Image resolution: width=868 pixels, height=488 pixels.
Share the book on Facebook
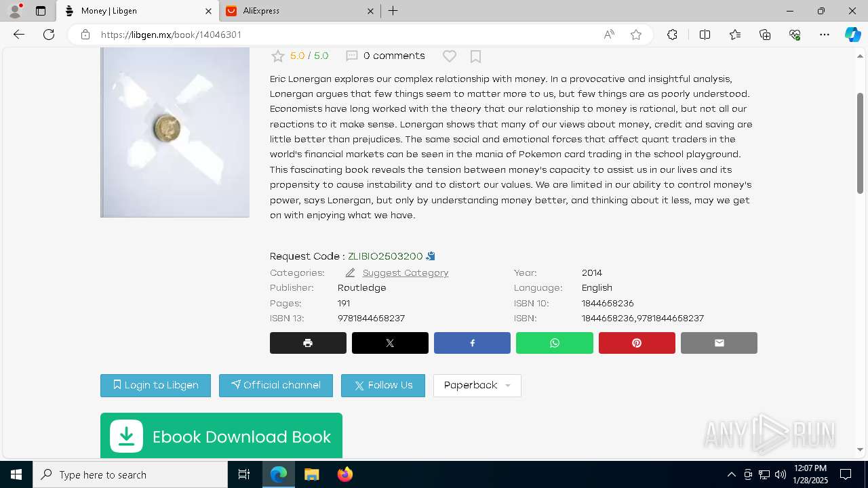[x=472, y=343]
